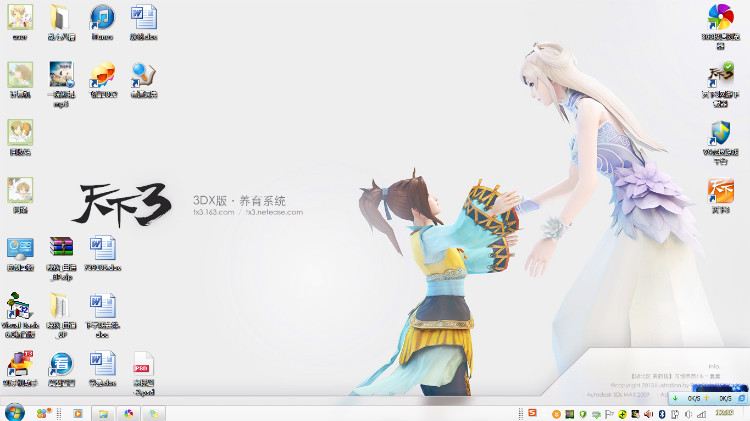Open the Word document beside the zip archive

tap(102, 254)
